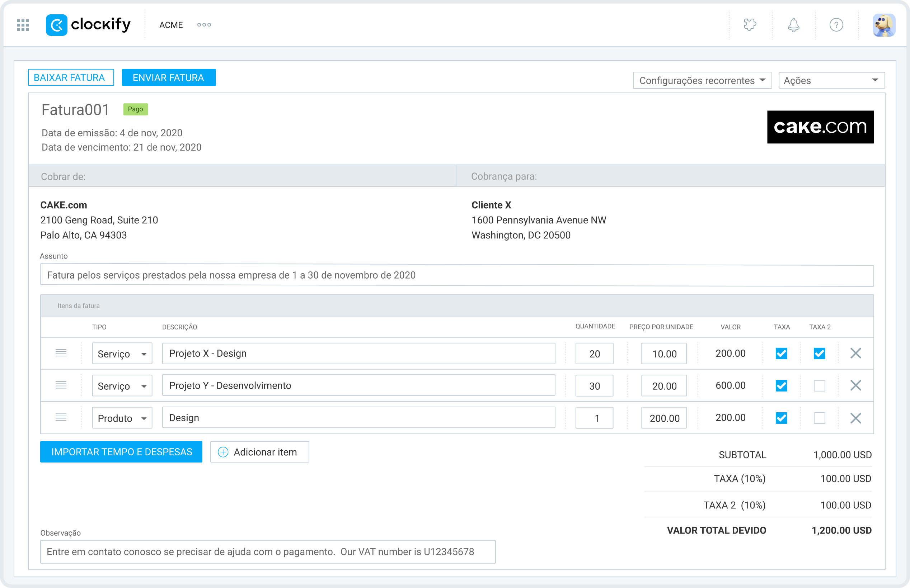The width and height of the screenshot is (910, 588).
Task: Open the Produto type dropdown
Action: pyautogui.click(x=122, y=418)
